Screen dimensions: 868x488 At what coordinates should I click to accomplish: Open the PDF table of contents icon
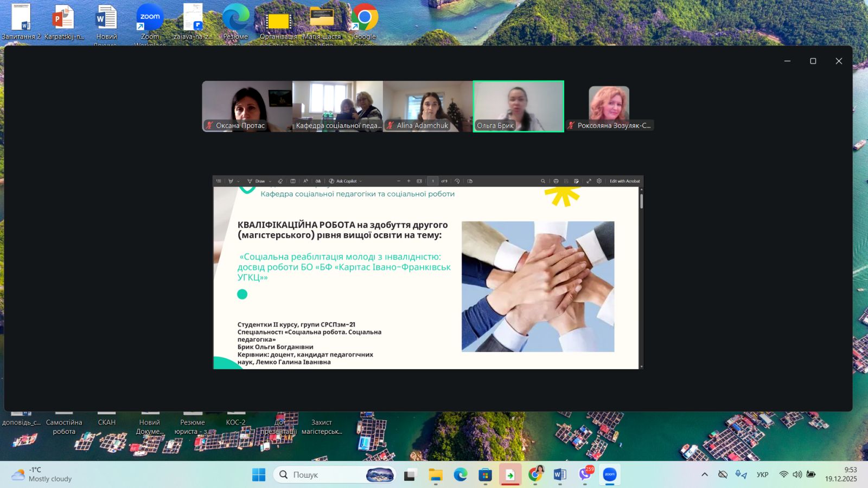(219, 181)
